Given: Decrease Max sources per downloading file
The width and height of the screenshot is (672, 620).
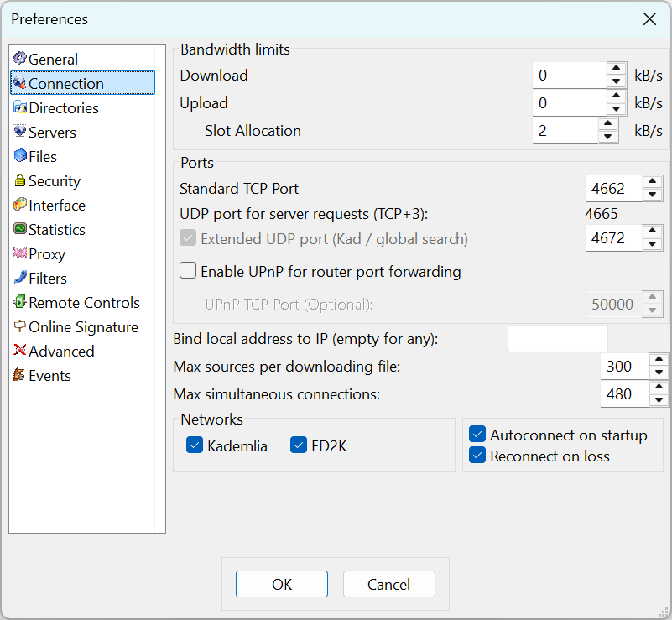Looking at the screenshot, I should (659, 373).
